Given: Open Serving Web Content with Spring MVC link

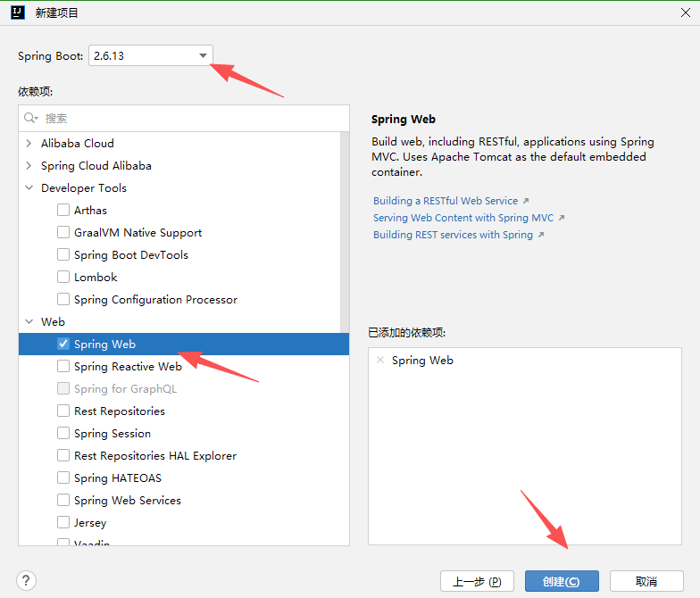Looking at the screenshot, I should coord(463,218).
